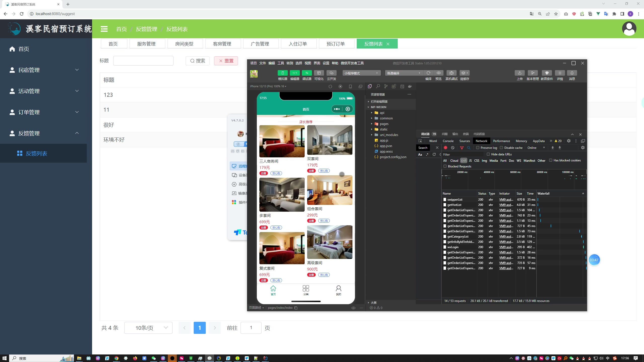Viewport: 644px width, 362px height.
Task: Open the 普通编译 compile mode dropdown
Action: point(404,73)
